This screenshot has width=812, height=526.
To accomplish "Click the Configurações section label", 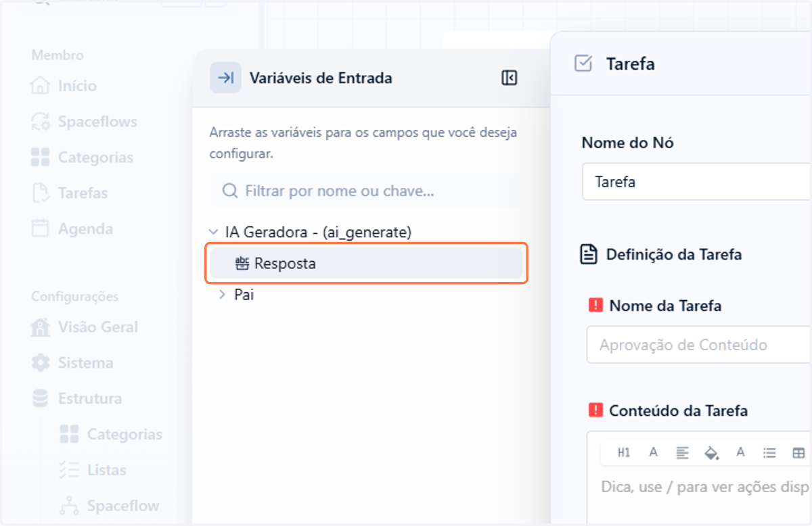I will point(74,297).
